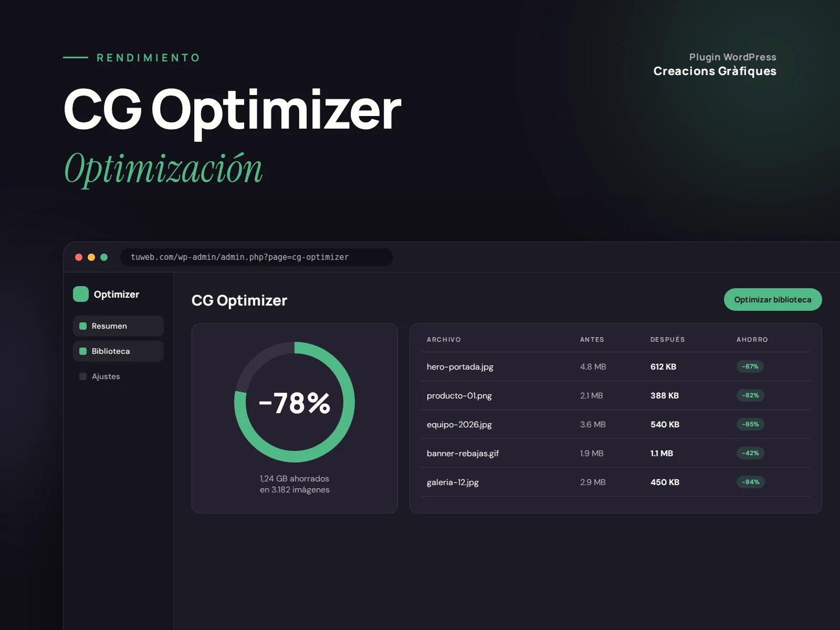Click the 1.9 MB before-size value
The width and height of the screenshot is (840, 630).
(x=592, y=454)
